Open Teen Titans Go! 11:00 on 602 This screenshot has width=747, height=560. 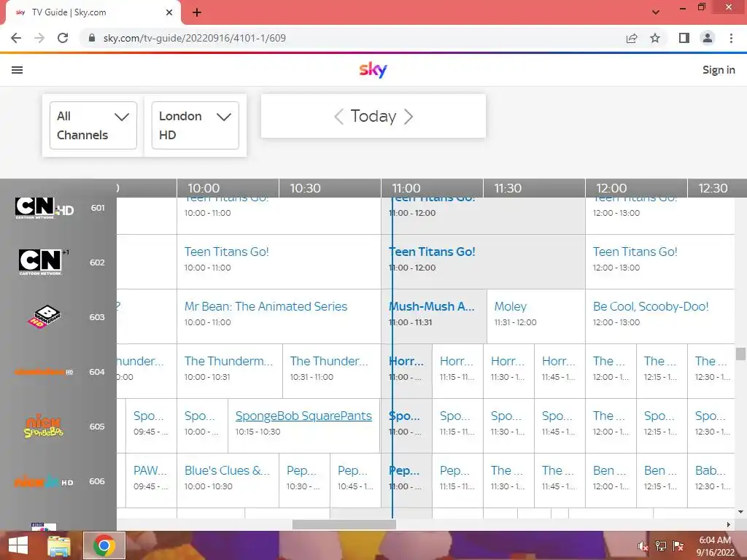tap(483, 262)
